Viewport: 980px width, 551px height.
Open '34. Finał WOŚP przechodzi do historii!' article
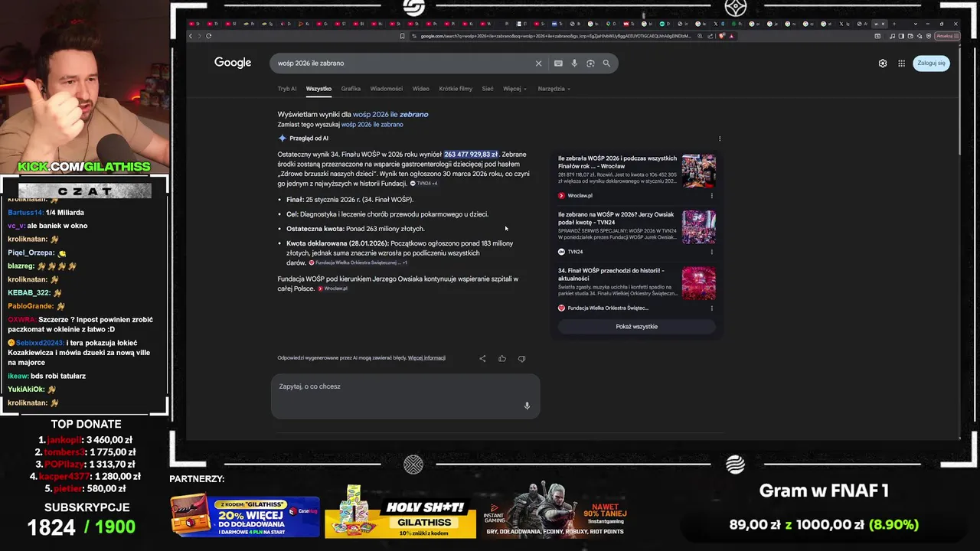[x=611, y=274]
